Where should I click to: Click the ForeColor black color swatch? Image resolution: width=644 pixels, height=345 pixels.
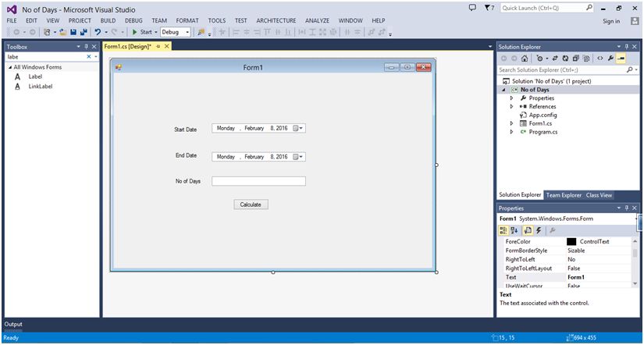pyautogui.click(x=571, y=242)
